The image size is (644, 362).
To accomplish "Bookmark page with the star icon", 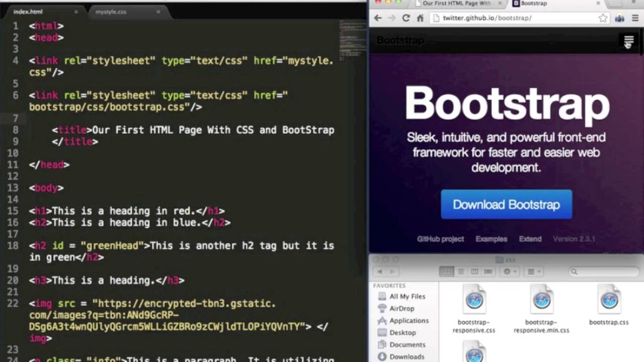I will (603, 18).
